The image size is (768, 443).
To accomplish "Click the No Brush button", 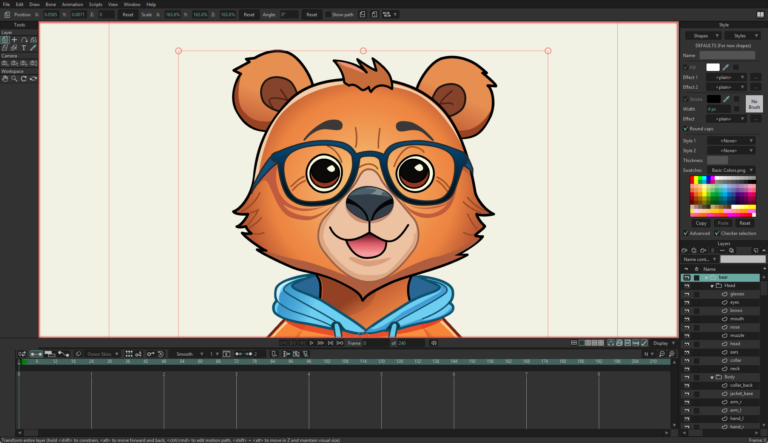I will 755,103.
